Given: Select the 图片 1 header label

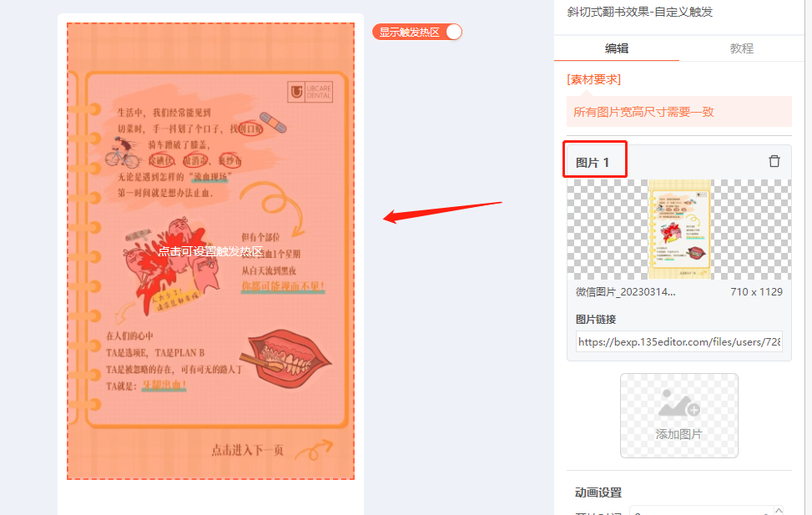Looking at the screenshot, I should (593, 163).
